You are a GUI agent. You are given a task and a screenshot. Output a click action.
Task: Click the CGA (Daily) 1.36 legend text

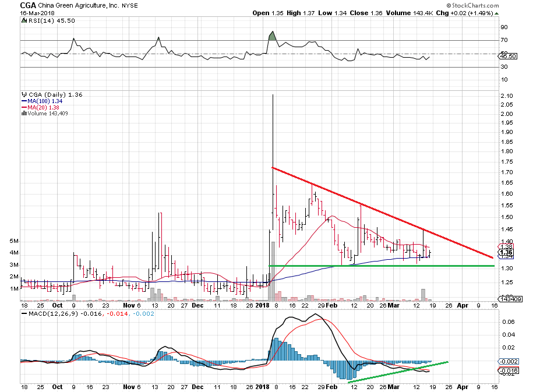[x=55, y=94]
